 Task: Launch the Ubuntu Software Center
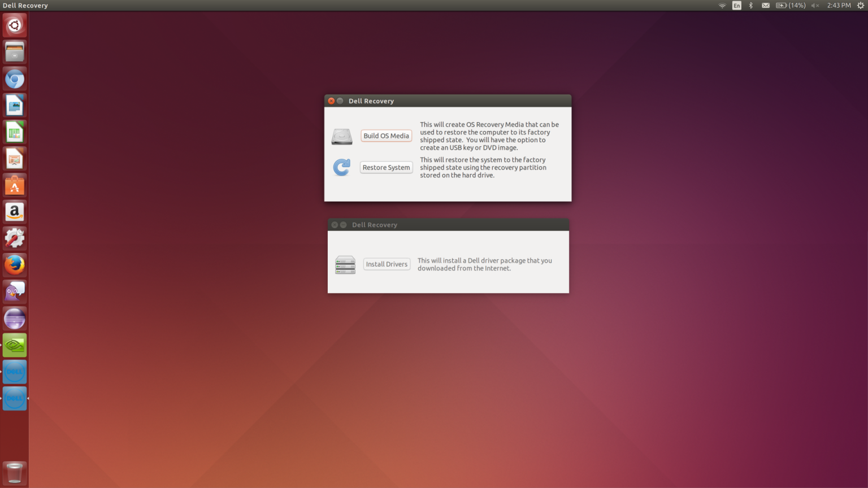15,185
